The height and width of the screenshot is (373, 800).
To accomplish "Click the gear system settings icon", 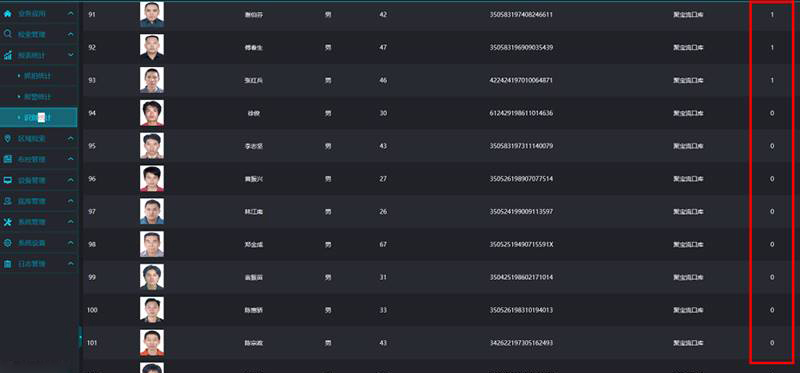I will pos(8,243).
